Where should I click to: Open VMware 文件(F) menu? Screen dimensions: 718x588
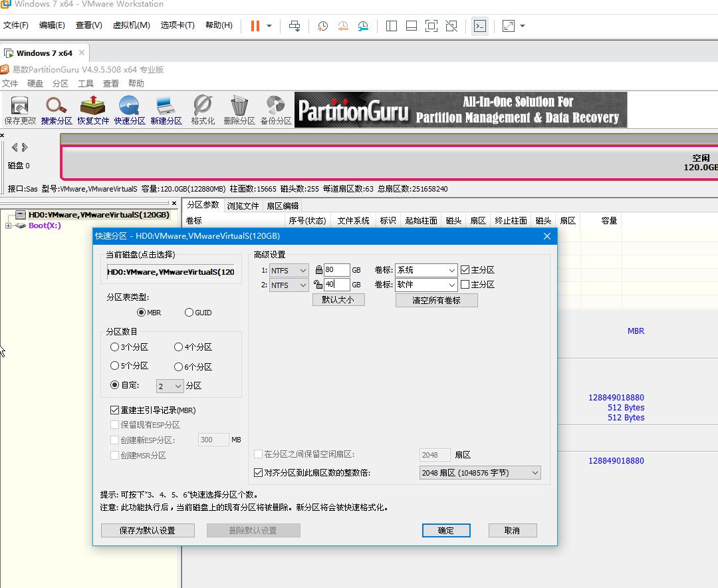(15, 25)
